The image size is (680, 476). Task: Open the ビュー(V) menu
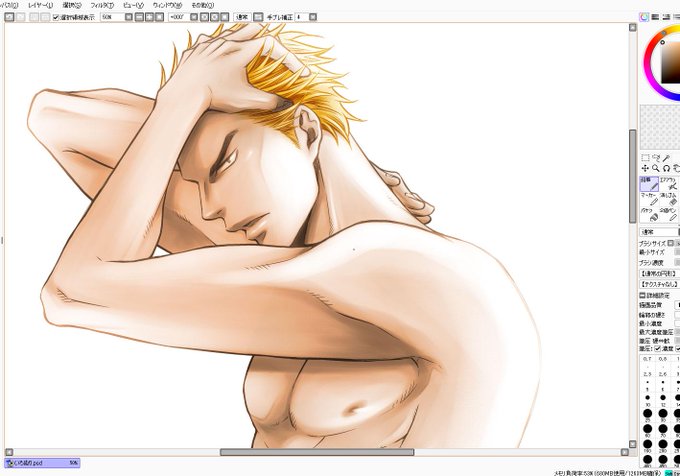133,5
